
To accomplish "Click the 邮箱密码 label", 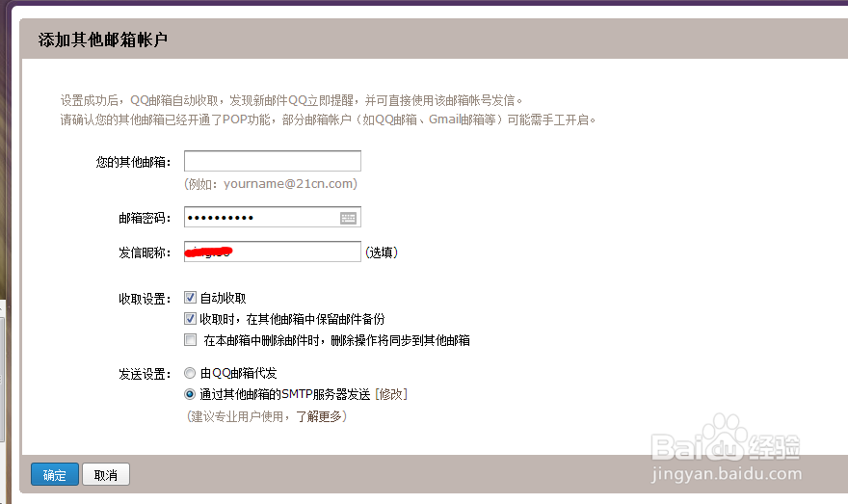I will pos(145,218).
